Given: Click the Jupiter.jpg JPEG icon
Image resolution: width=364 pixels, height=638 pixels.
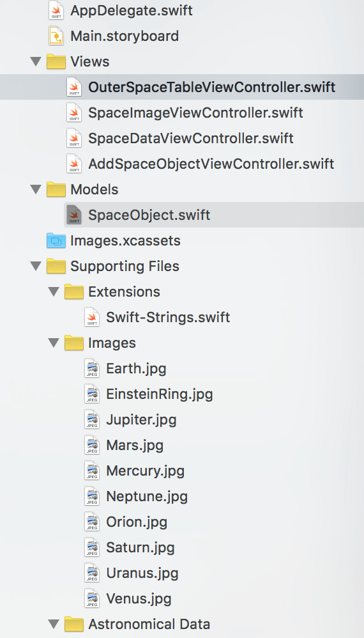Looking at the screenshot, I should point(92,420).
